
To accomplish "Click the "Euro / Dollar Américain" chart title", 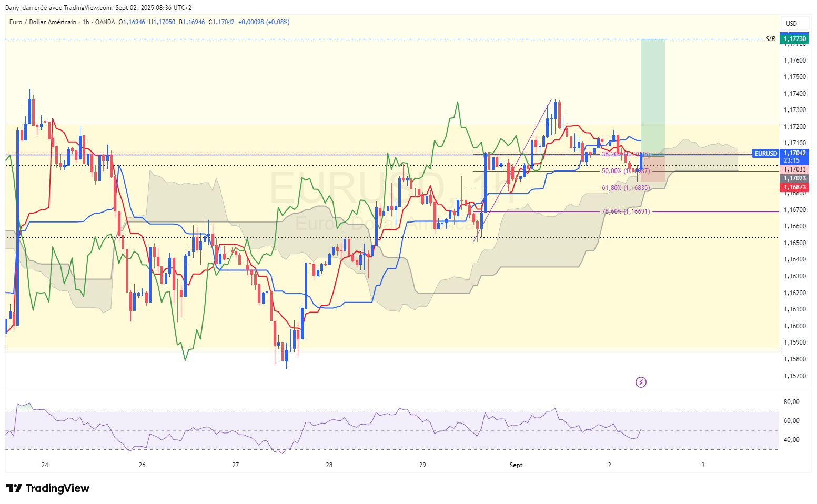I will 43,22.
